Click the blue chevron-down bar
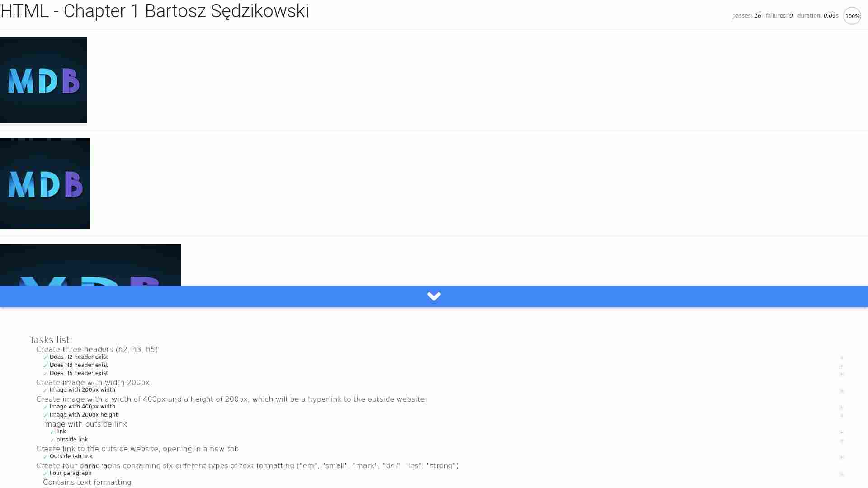The height and width of the screenshot is (488, 868). 434,296
